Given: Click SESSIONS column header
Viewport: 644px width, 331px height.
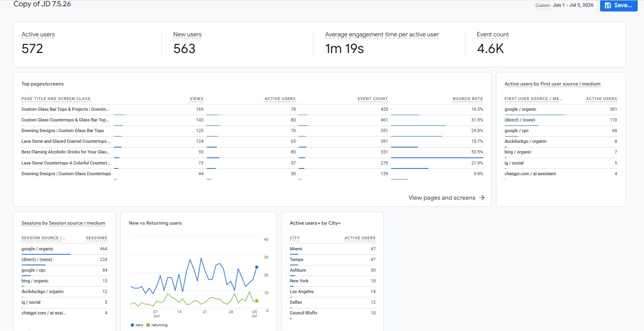Looking at the screenshot, I should 96,238.
